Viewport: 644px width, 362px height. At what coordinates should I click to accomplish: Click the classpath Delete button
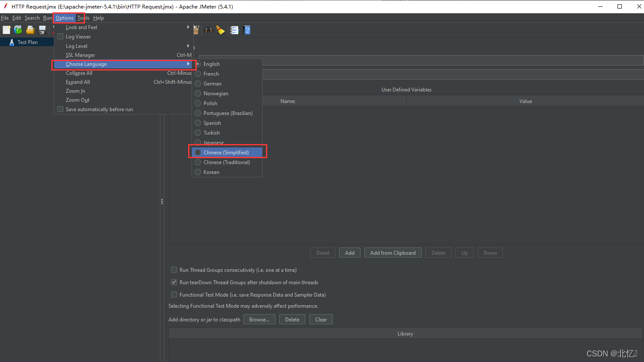click(292, 320)
